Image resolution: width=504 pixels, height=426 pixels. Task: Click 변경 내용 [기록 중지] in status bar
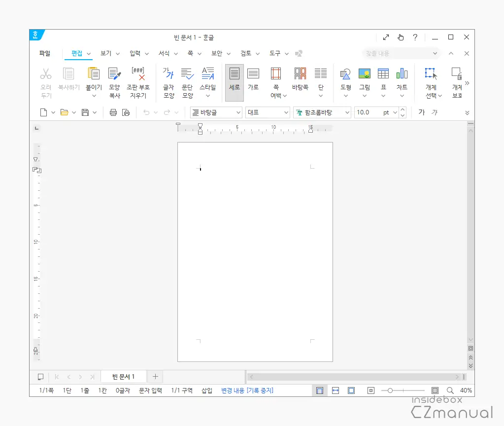point(247,390)
